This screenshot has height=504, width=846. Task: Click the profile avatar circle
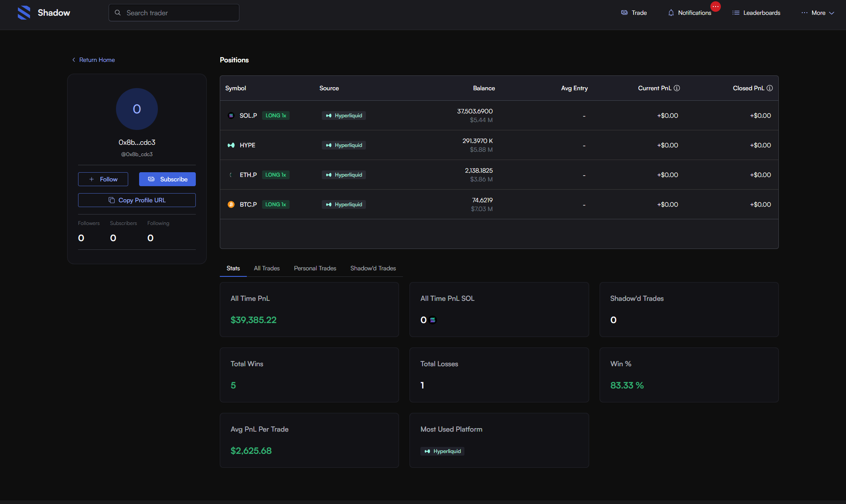[x=137, y=109]
